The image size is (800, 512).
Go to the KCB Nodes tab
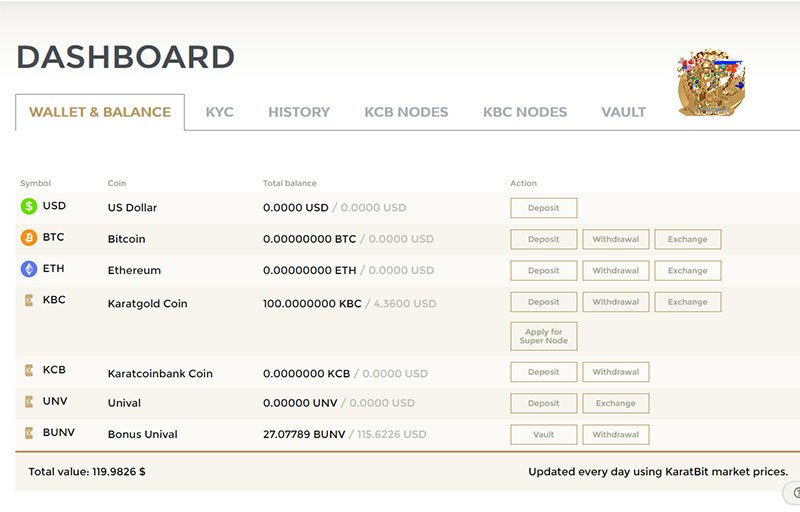(x=406, y=112)
